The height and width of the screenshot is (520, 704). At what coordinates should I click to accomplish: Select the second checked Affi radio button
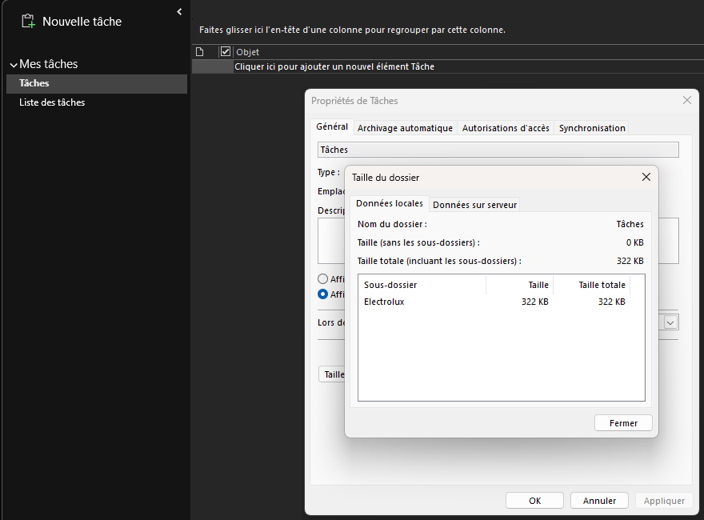pyautogui.click(x=322, y=294)
